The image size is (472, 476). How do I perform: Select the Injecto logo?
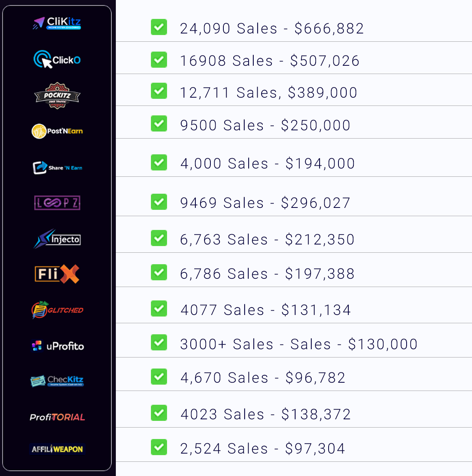click(x=57, y=239)
